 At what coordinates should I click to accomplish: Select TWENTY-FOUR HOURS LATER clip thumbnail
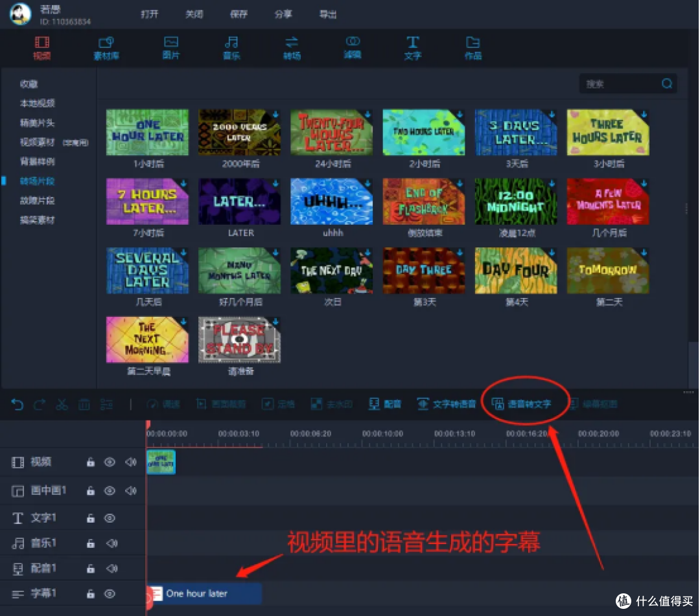point(331,133)
